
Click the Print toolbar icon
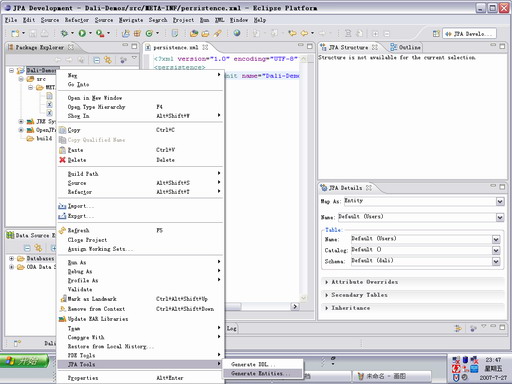pos(44,33)
